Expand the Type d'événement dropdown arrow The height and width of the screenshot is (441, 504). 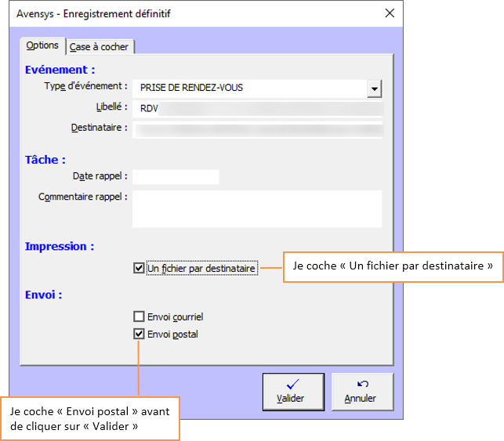[374, 89]
